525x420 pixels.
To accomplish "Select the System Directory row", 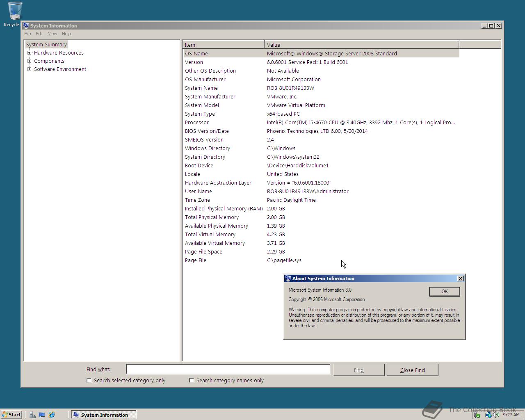I will tap(321, 157).
